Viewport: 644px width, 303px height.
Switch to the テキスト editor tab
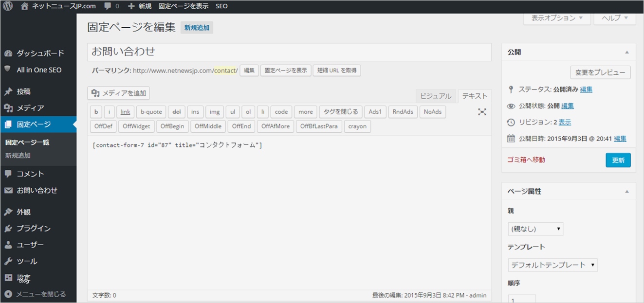[x=475, y=96]
